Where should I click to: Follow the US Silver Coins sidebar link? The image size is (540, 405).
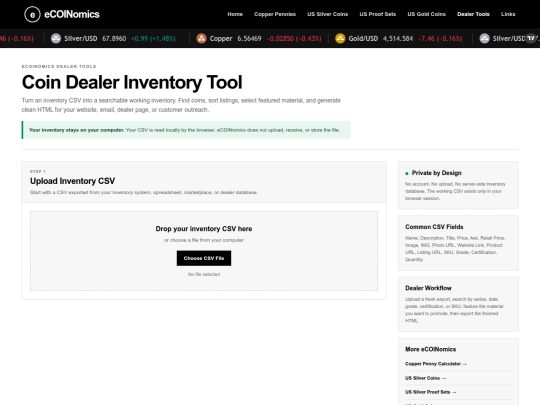425,378
